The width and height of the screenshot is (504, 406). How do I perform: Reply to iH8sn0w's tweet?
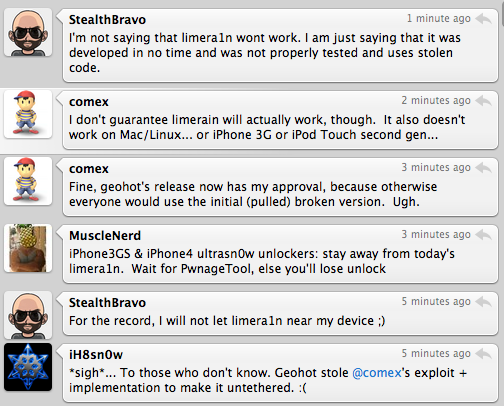pos(483,353)
